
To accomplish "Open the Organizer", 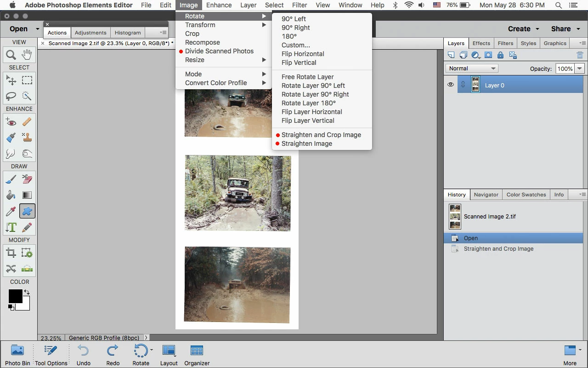I will click(197, 355).
